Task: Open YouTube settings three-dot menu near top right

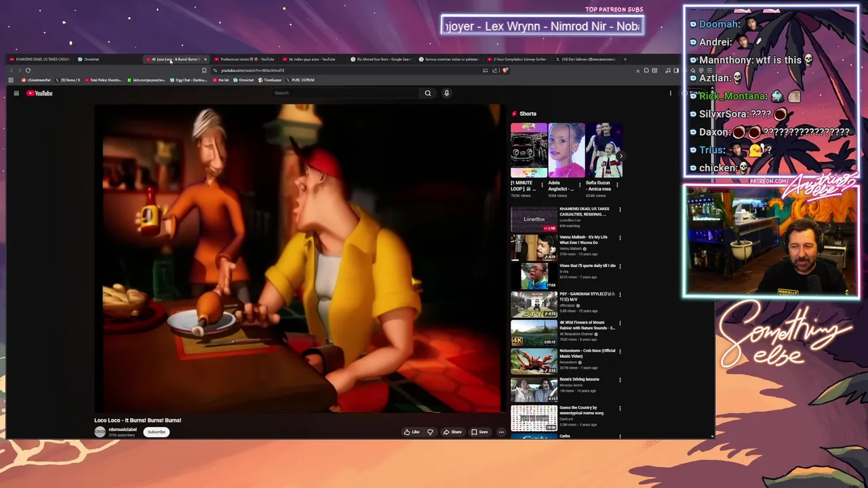Action: [x=671, y=94]
